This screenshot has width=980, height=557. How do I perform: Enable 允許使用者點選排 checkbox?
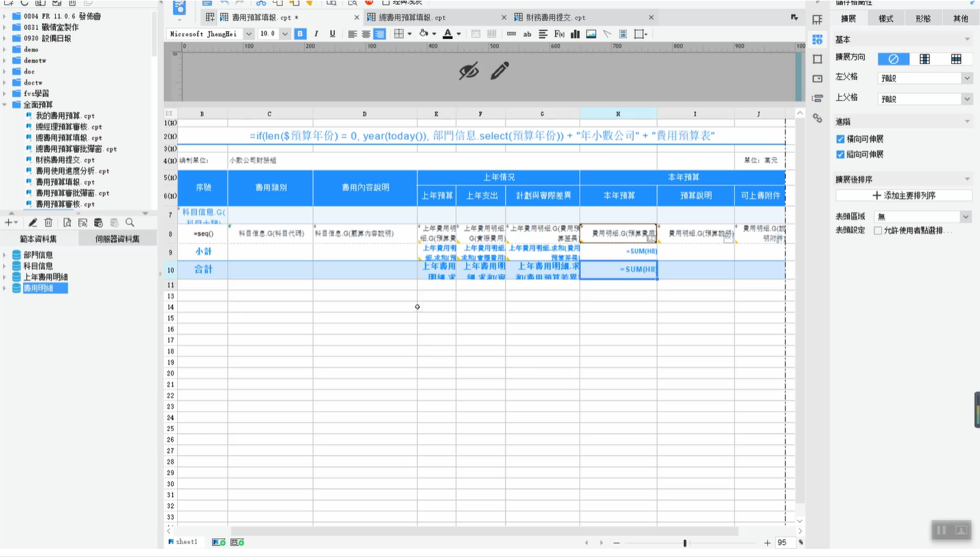click(x=878, y=230)
